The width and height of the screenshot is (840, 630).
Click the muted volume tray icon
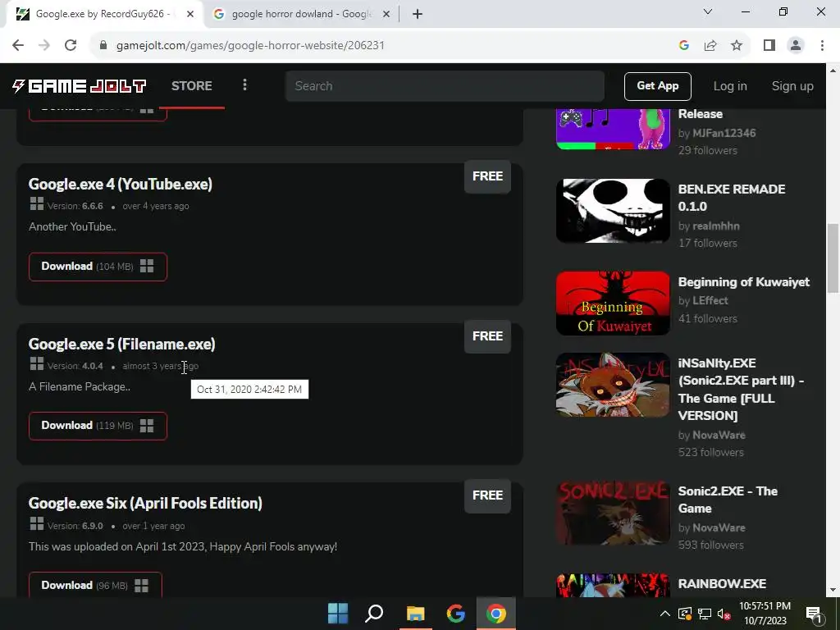click(724, 614)
